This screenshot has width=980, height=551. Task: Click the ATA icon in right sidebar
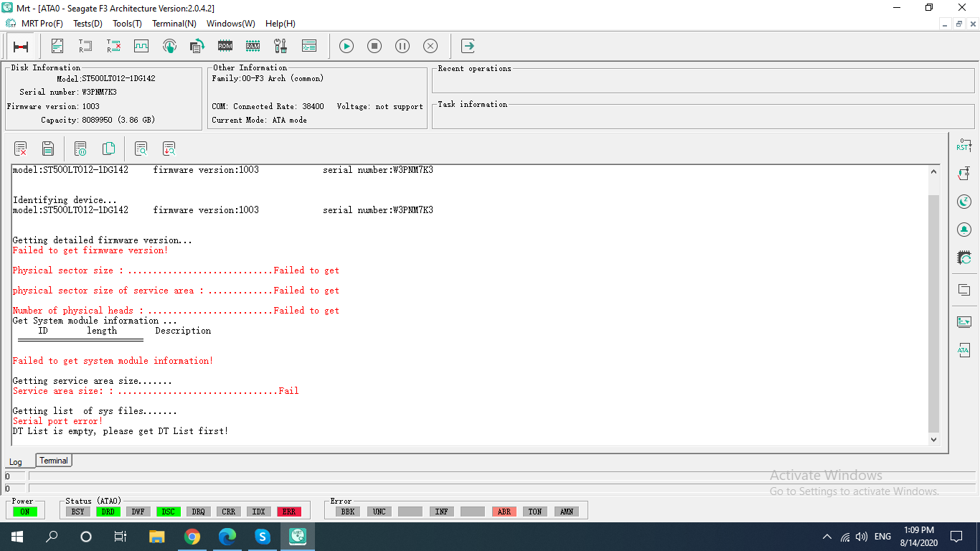[x=963, y=350]
